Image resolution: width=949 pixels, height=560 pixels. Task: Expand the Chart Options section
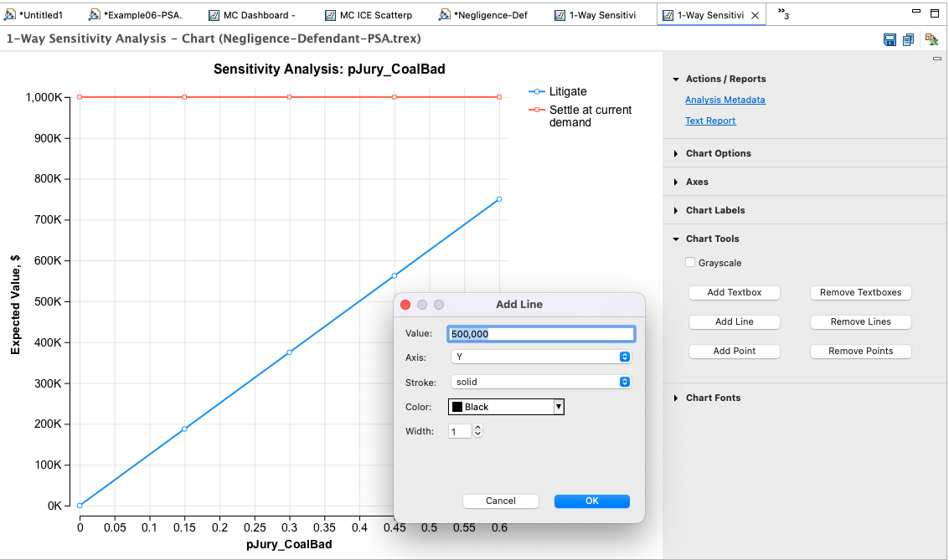pos(718,153)
